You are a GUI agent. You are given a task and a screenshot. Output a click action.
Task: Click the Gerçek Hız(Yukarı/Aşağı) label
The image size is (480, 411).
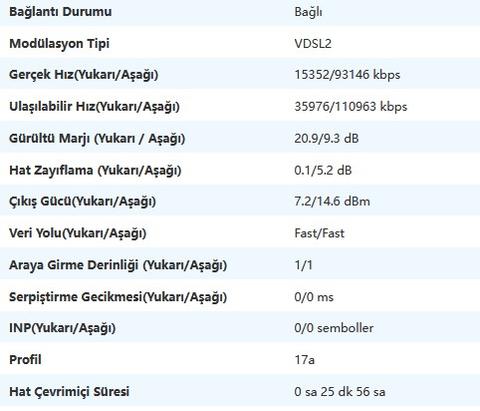[x=84, y=74]
